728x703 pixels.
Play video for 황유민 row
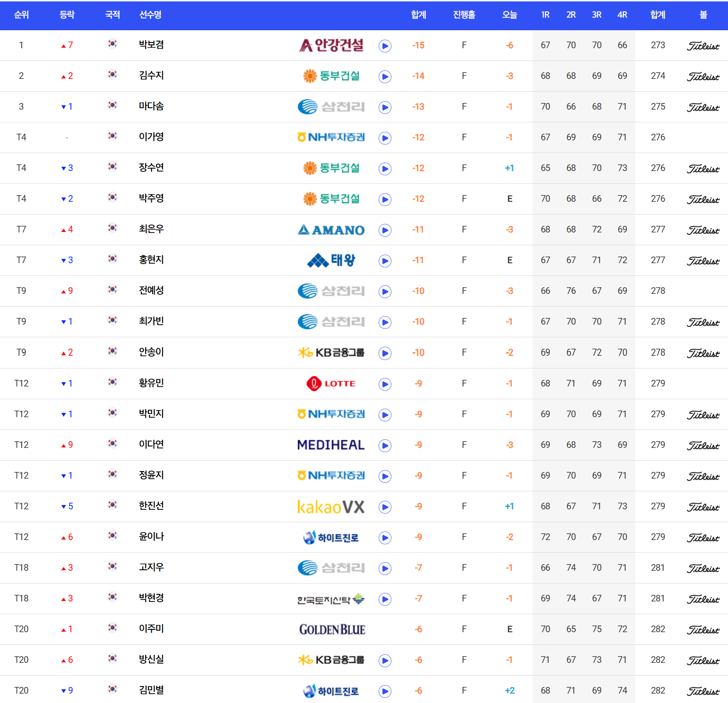pyautogui.click(x=385, y=384)
